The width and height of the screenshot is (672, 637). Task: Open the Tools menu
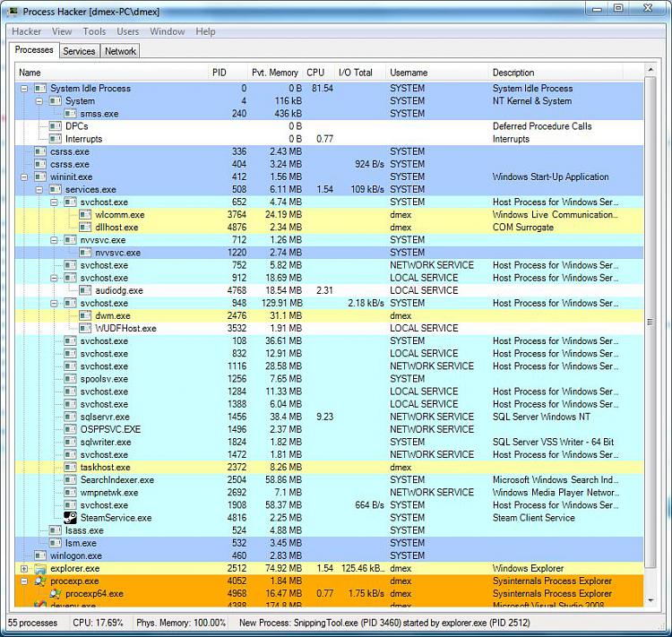point(94,31)
